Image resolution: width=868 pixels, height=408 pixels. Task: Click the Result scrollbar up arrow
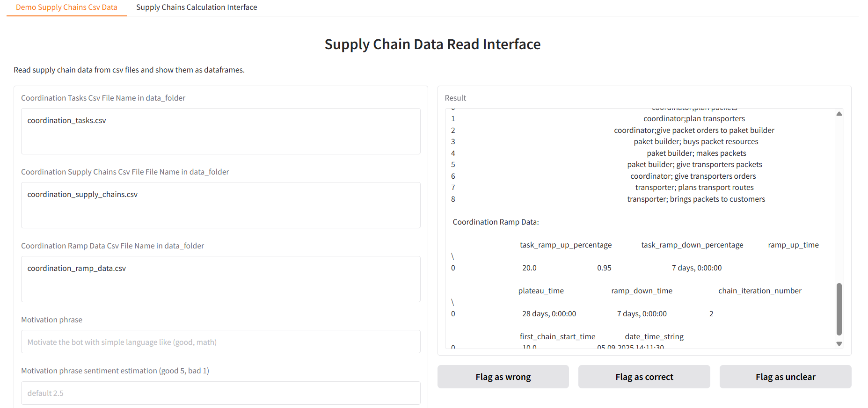coord(839,114)
